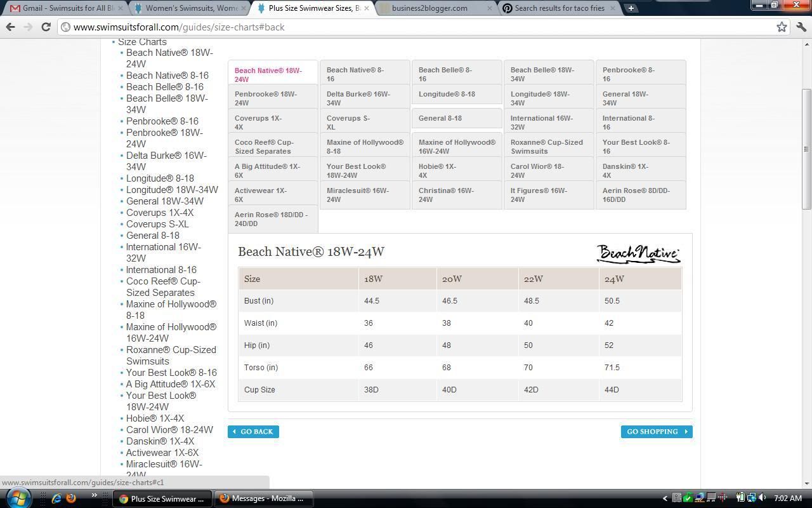Viewport: 812px width, 508px height.
Task: Open sidebar link Your Best Look 8-16
Action: [171, 373]
